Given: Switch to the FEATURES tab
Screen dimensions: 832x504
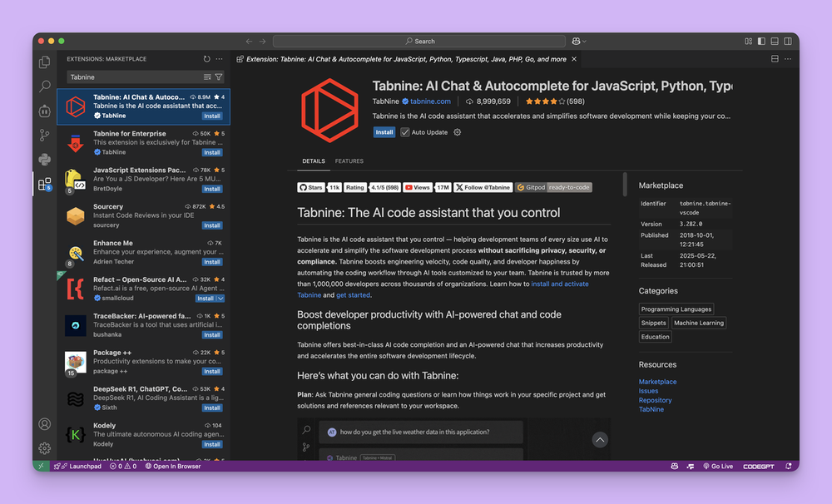Looking at the screenshot, I should coord(349,161).
